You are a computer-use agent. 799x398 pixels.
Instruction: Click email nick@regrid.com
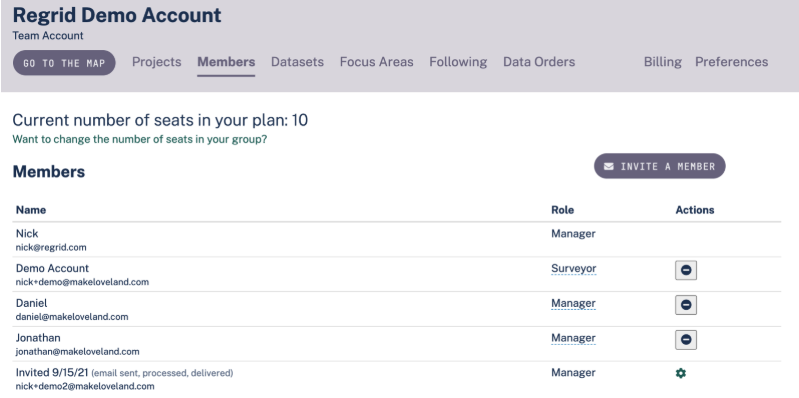[51, 248]
